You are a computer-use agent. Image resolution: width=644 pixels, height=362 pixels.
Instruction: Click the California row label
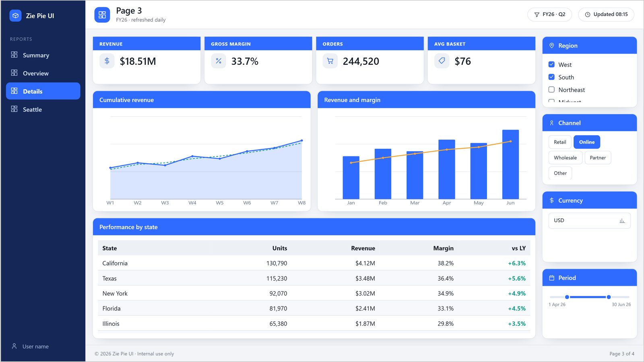(x=115, y=263)
